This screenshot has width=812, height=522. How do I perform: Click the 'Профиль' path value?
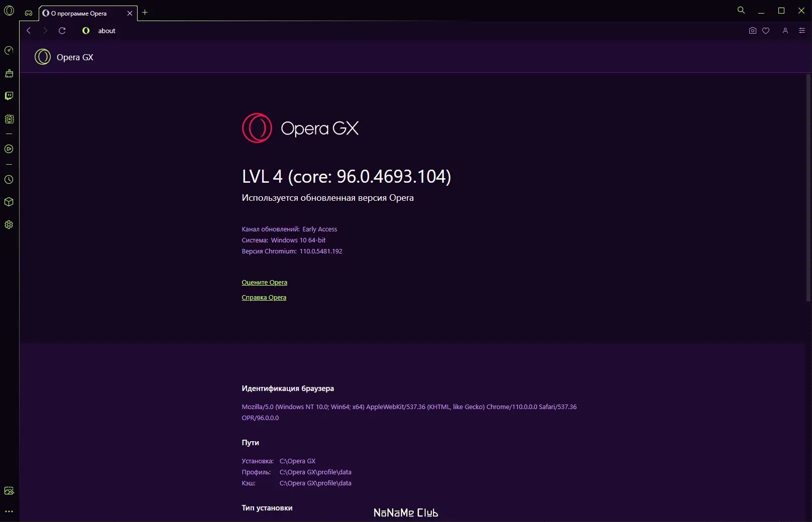point(315,472)
